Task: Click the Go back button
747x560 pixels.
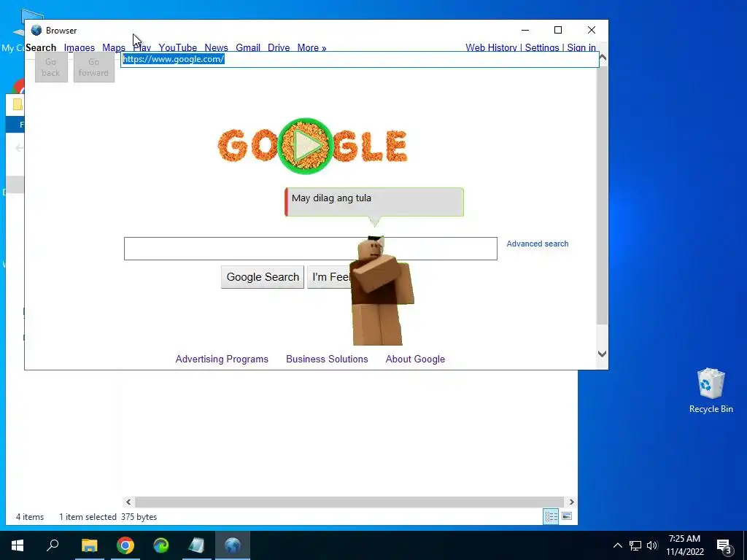Action: click(51, 67)
